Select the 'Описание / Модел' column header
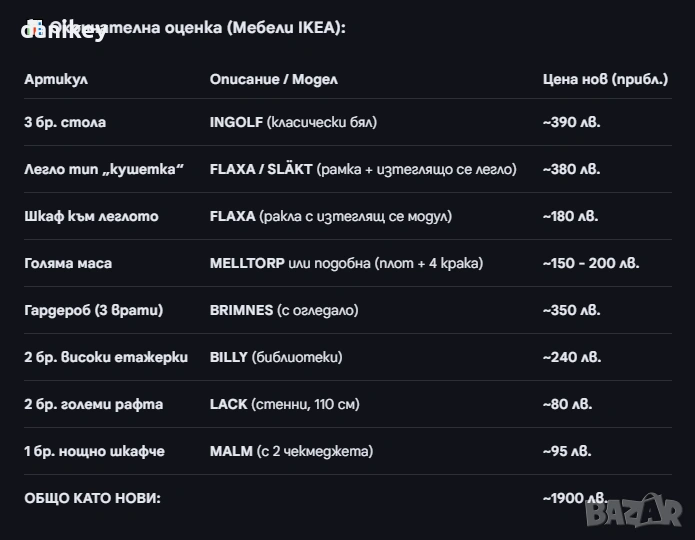695x540 pixels. point(273,79)
